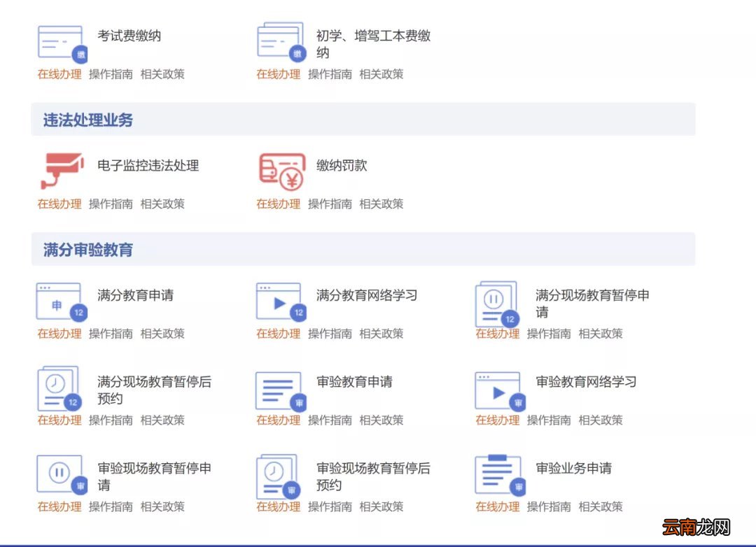
Task: Open 操作指南 for 满分教育网络学习
Action: 330,334
